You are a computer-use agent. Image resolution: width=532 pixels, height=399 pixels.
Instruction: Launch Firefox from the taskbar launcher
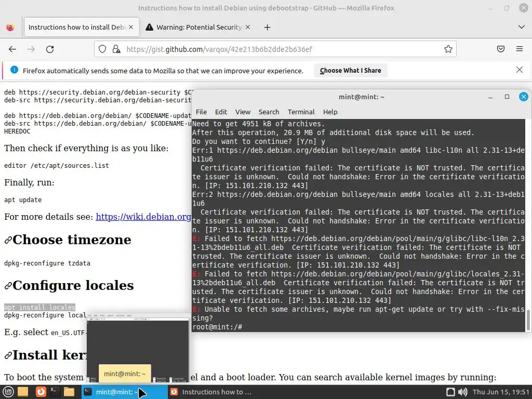41,392
